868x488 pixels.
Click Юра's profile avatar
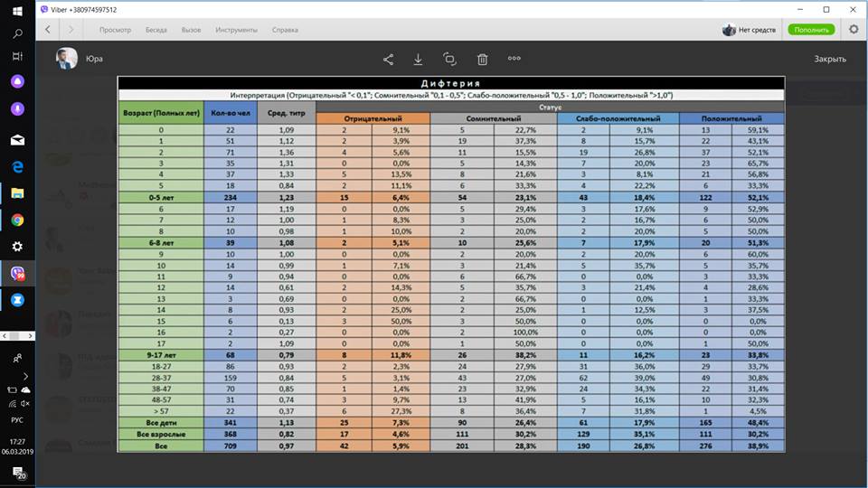[66, 59]
